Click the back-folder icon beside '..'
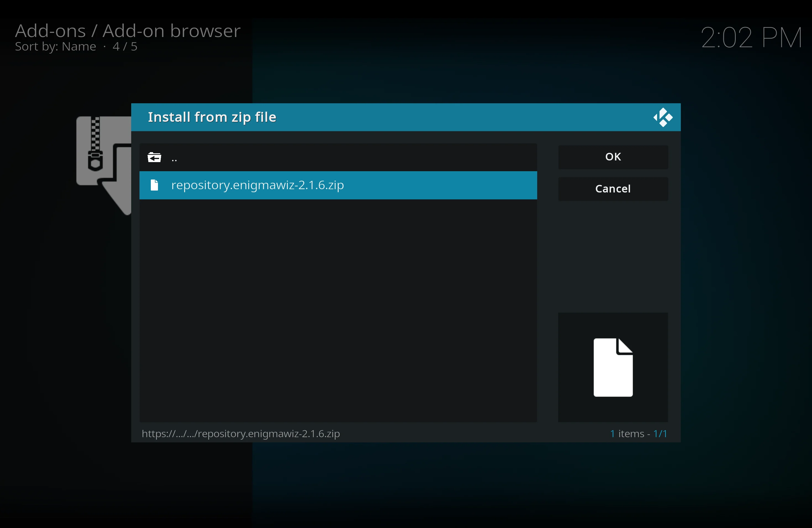Image resolution: width=812 pixels, height=528 pixels. pyautogui.click(x=154, y=157)
